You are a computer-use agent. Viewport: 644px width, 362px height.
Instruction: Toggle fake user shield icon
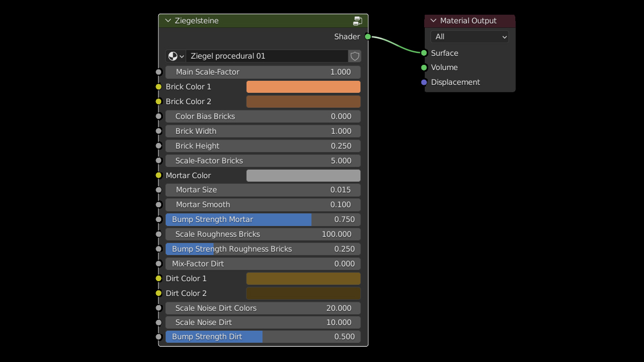tap(355, 56)
